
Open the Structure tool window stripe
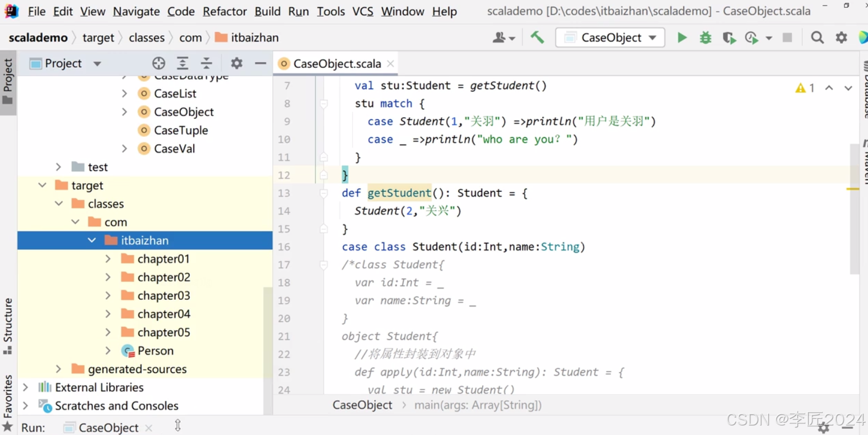point(8,326)
